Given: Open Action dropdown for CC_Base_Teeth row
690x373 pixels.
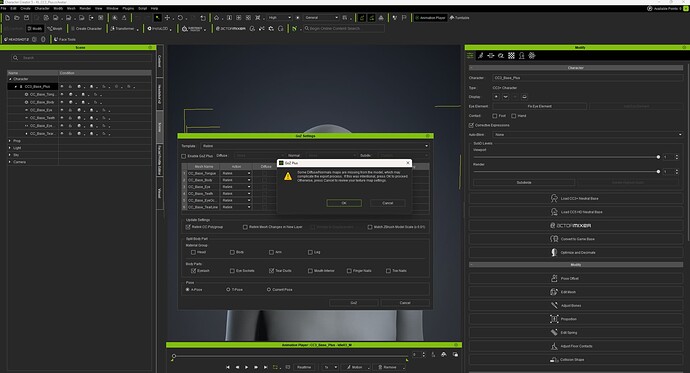Looking at the screenshot, I should pyautogui.click(x=236, y=194).
